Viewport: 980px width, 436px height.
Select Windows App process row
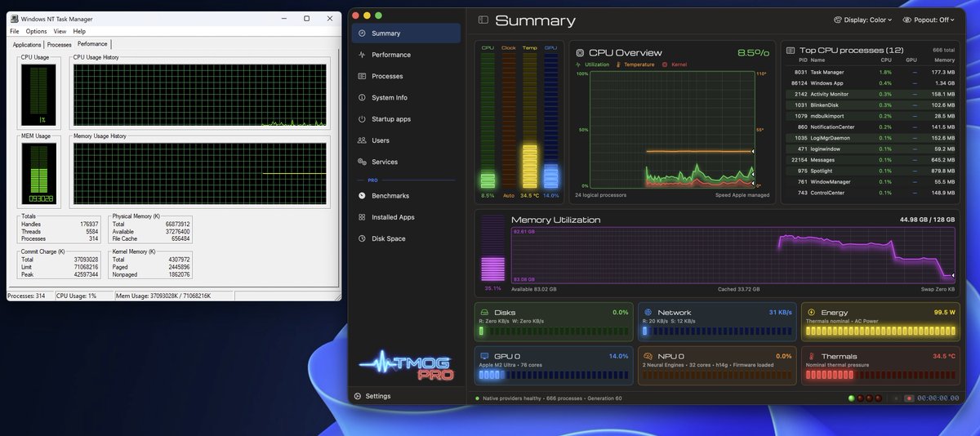pos(870,83)
